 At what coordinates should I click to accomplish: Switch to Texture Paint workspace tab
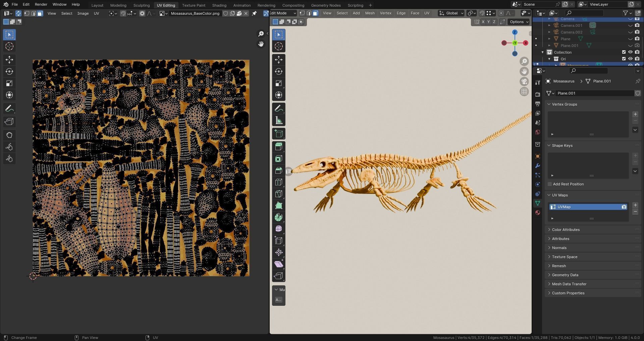(194, 5)
